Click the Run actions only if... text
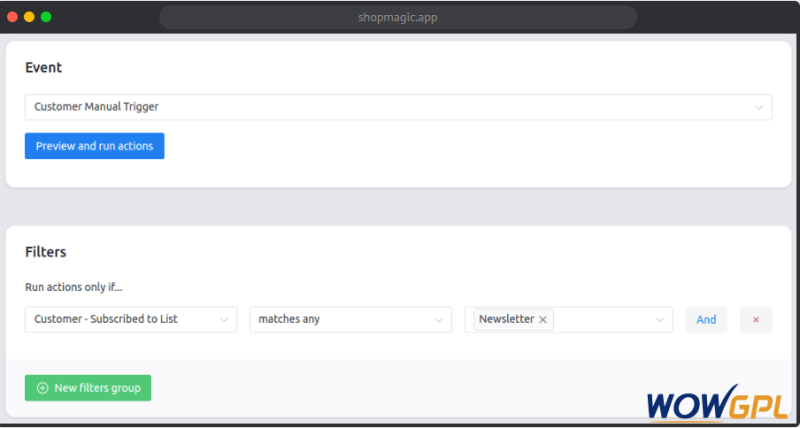800x428 pixels. 73,287
